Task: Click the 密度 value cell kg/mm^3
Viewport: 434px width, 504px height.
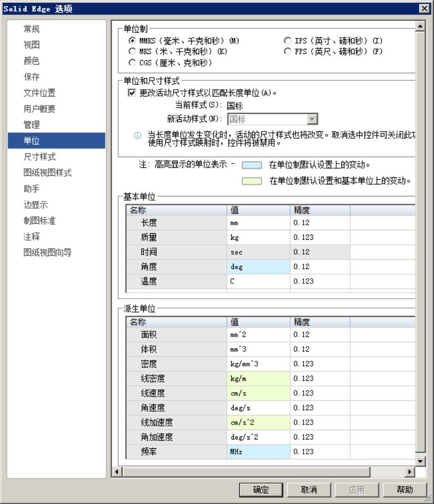Action: tap(258, 364)
